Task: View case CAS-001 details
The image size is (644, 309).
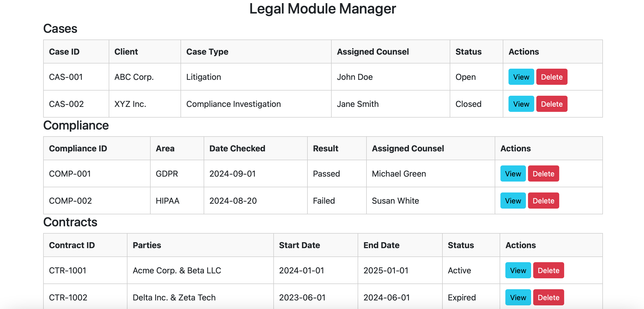Action: [x=521, y=77]
